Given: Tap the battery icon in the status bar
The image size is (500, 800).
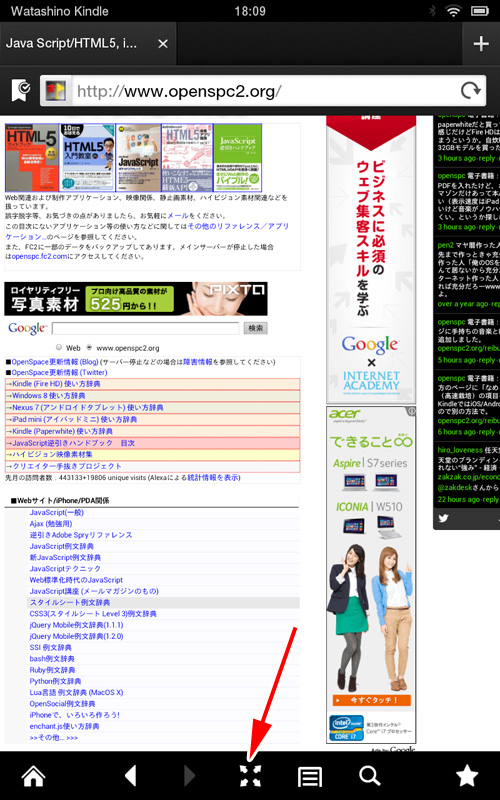Looking at the screenshot, I should 480,11.
